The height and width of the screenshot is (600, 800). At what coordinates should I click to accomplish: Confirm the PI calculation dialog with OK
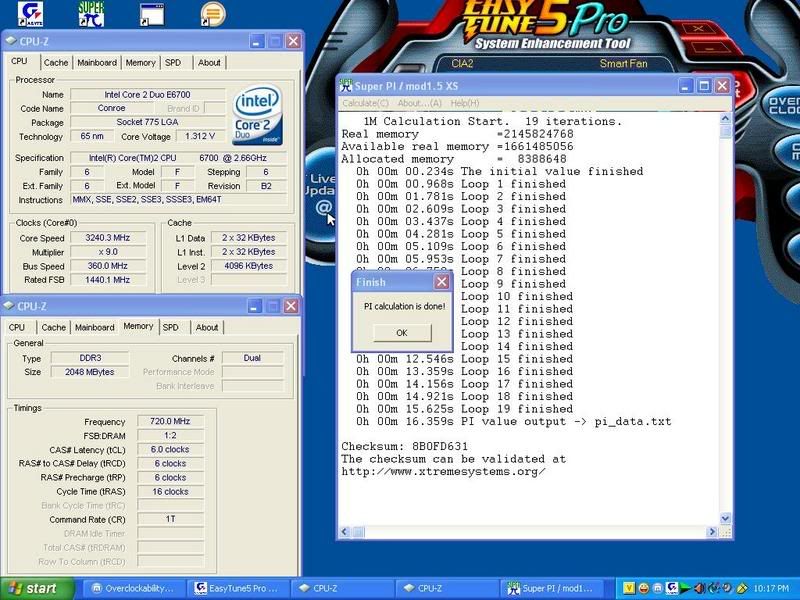click(x=402, y=333)
